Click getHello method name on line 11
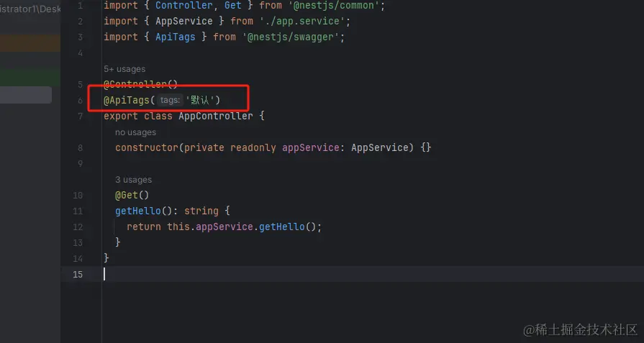The image size is (644, 343). [138, 211]
